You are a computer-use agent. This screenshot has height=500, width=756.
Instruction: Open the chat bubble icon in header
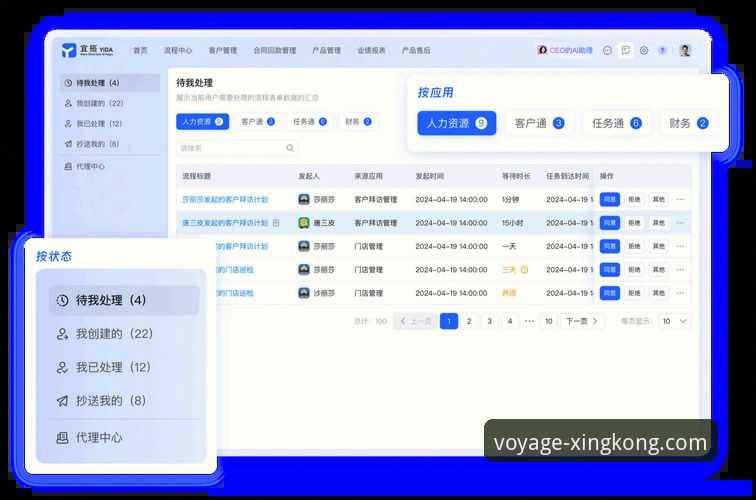pos(607,50)
